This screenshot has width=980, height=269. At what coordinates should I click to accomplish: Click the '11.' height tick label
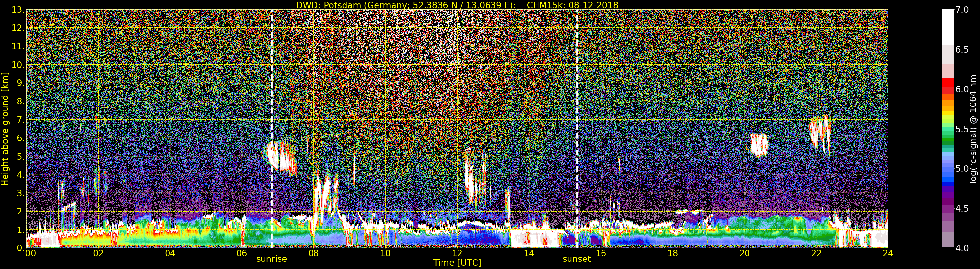18,46
